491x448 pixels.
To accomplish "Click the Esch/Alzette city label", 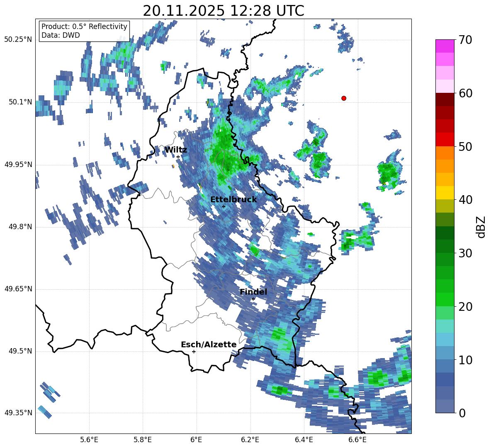I will pos(209,344).
